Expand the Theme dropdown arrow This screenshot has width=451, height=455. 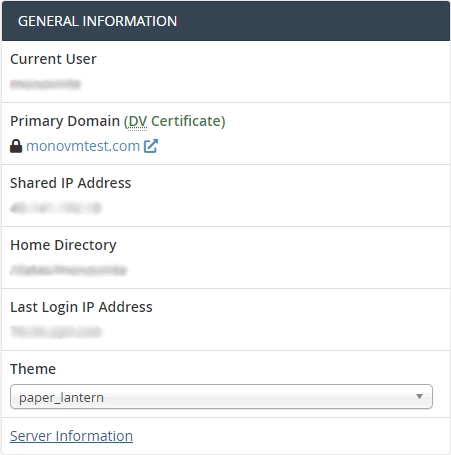[x=419, y=397]
